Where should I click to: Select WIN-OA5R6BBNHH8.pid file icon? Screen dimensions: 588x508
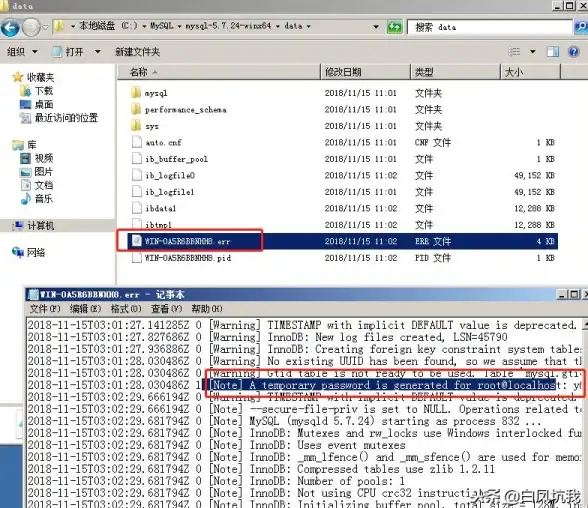[136, 258]
